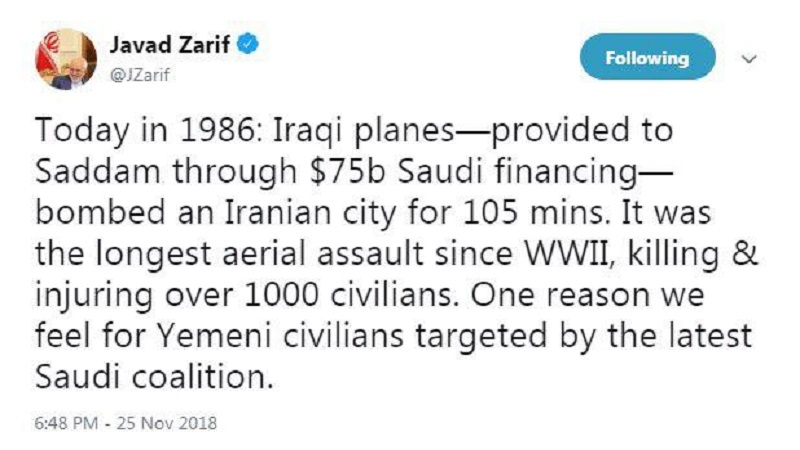
Task: Open the tweet options chevron menu
Action: (748, 59)
